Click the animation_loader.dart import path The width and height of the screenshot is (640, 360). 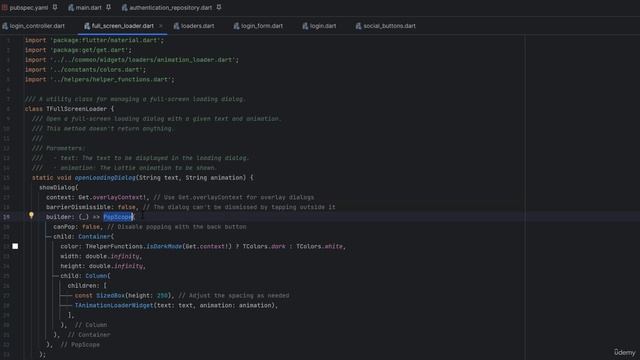click(144, 60)
